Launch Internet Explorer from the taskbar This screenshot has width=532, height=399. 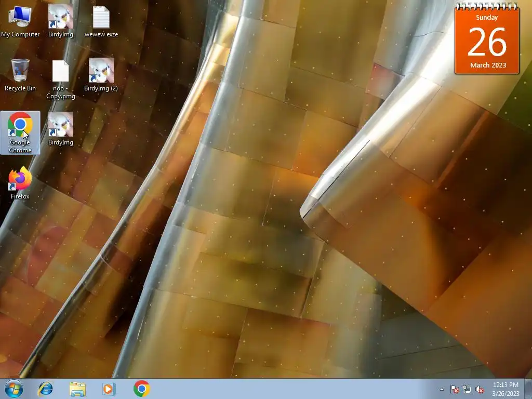[x=46, y=389]
